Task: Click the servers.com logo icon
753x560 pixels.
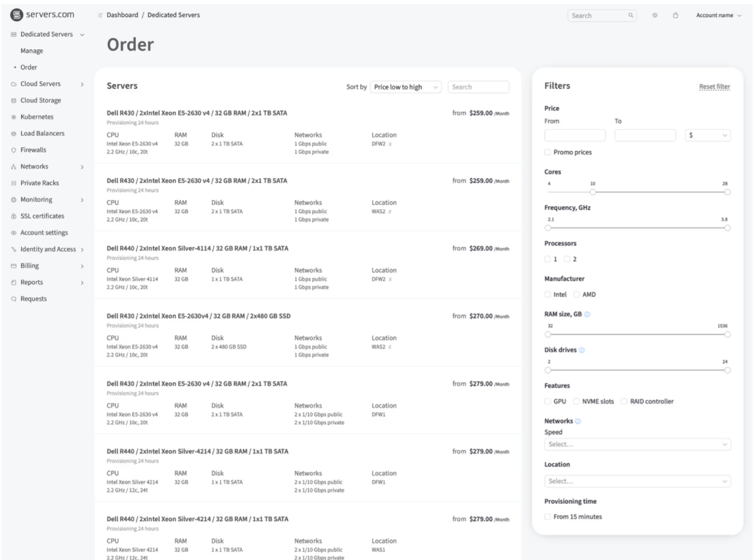Action: 14,15
